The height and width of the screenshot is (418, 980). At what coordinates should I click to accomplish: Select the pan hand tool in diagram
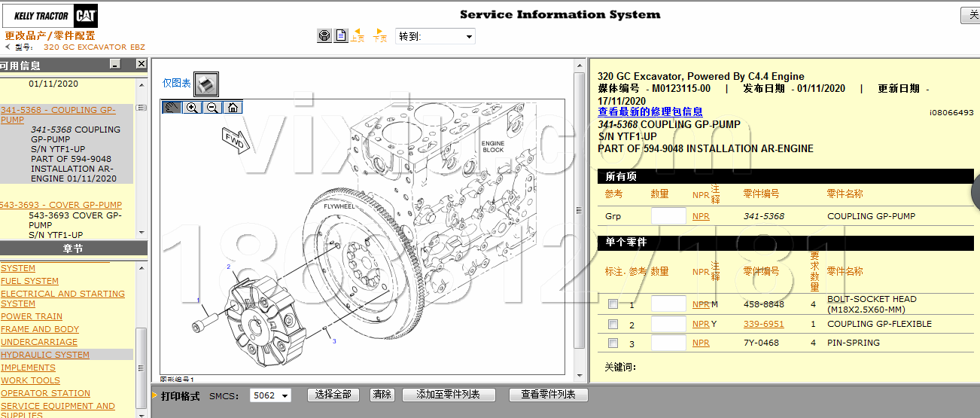point(172,108)
